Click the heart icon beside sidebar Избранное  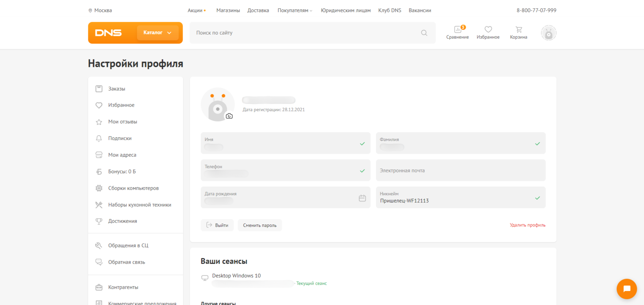[99, 106]
